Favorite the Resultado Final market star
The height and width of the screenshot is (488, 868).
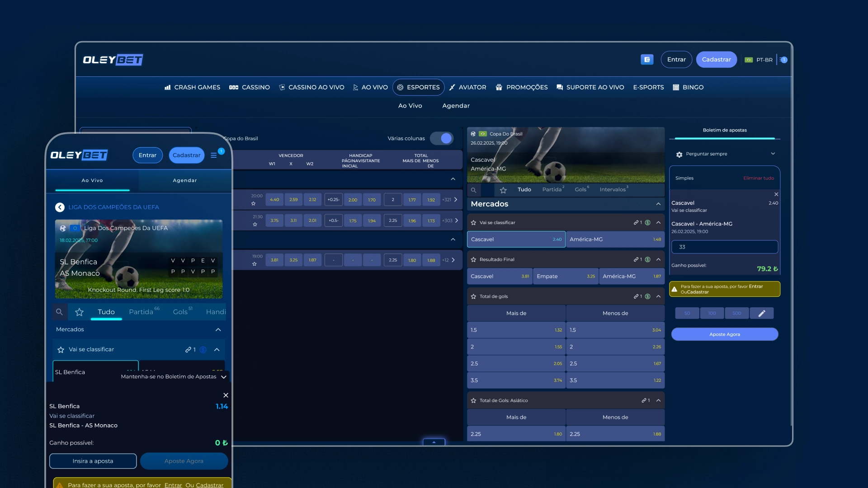[473, 260]
